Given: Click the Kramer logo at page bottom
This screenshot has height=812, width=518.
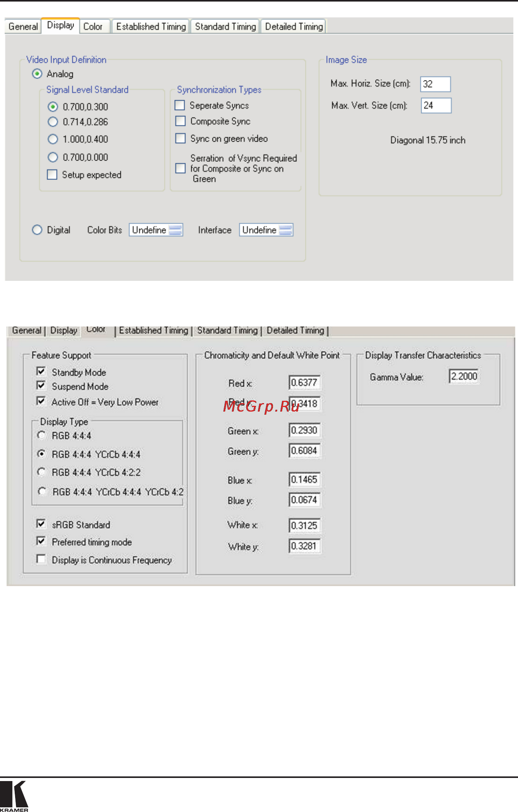Looking at the screenshot, I should 14,797.
